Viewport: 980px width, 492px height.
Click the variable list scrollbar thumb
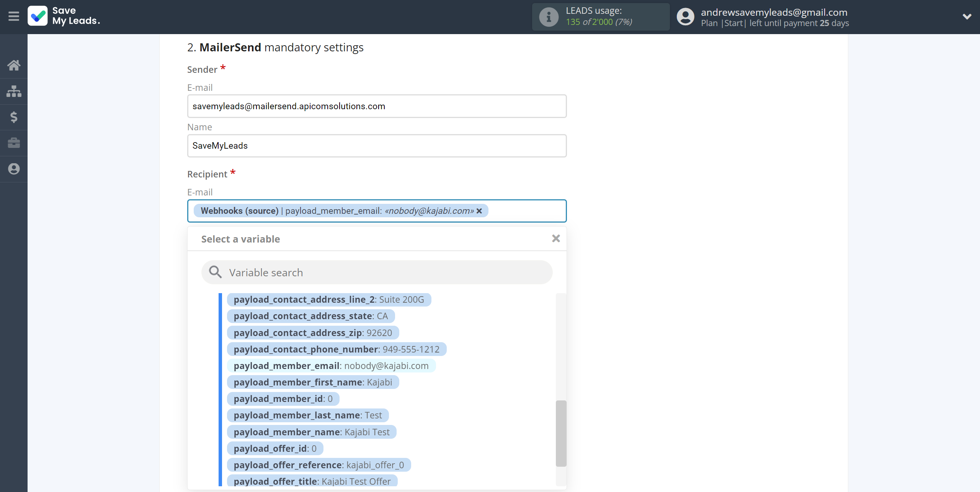(561, 433)
